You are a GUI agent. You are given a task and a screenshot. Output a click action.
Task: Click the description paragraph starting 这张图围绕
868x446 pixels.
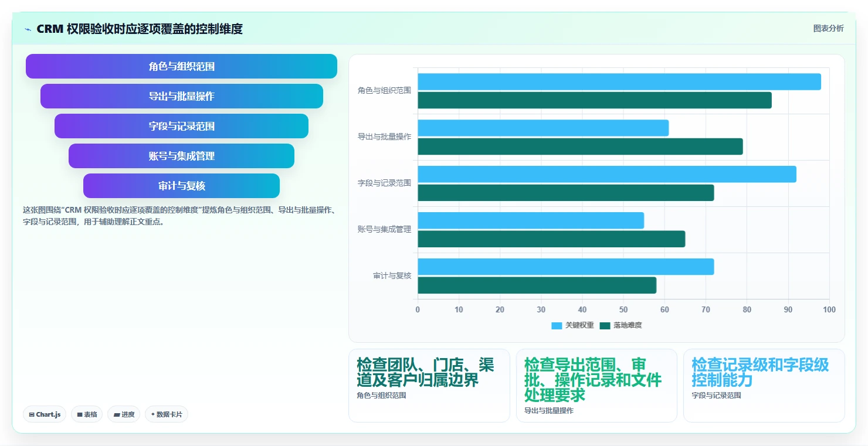point(180,216)
